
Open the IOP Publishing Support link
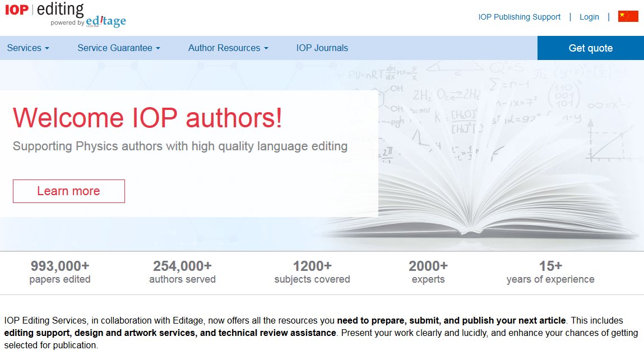click(519, 17)
